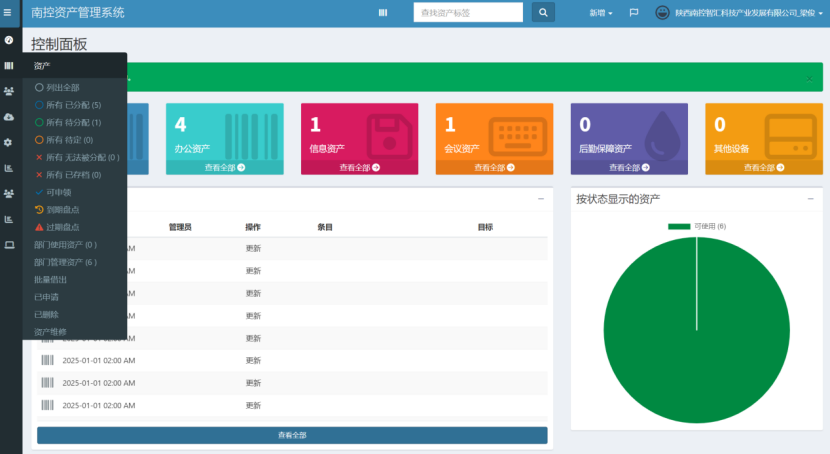
Task: Click 查看全部 under 办公资产 card
Action: click(x=224, y=168)
